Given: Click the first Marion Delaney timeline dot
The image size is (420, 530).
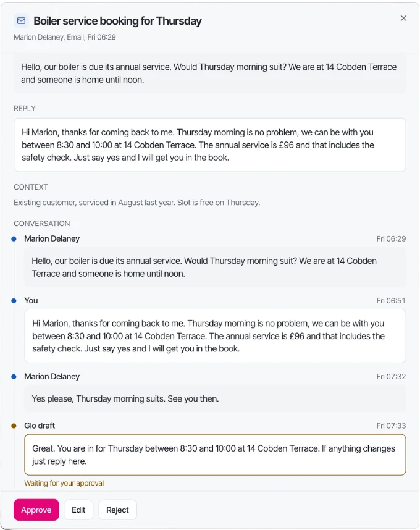Looking at the screenshot, I should (14, 238).
